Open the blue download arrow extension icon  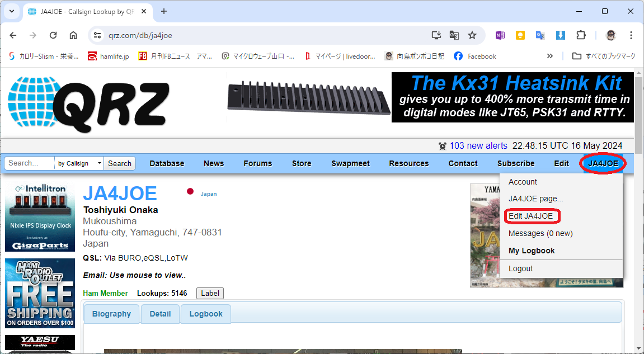click(560, 35)
